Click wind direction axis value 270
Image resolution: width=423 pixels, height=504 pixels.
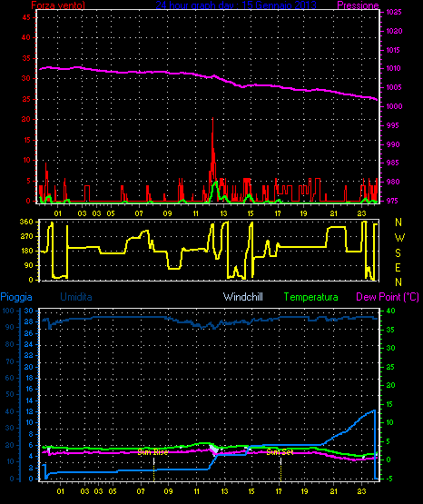pyautogui.click(x=26, y=237)
